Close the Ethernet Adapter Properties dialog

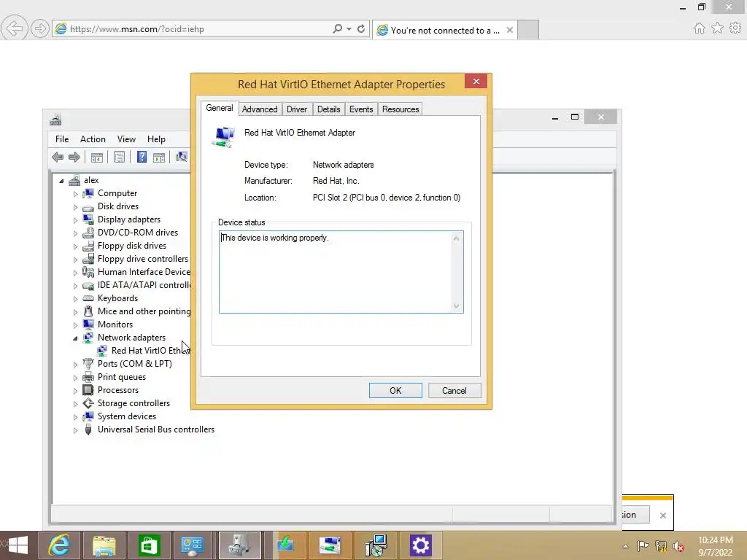click(x=476, y=82)
